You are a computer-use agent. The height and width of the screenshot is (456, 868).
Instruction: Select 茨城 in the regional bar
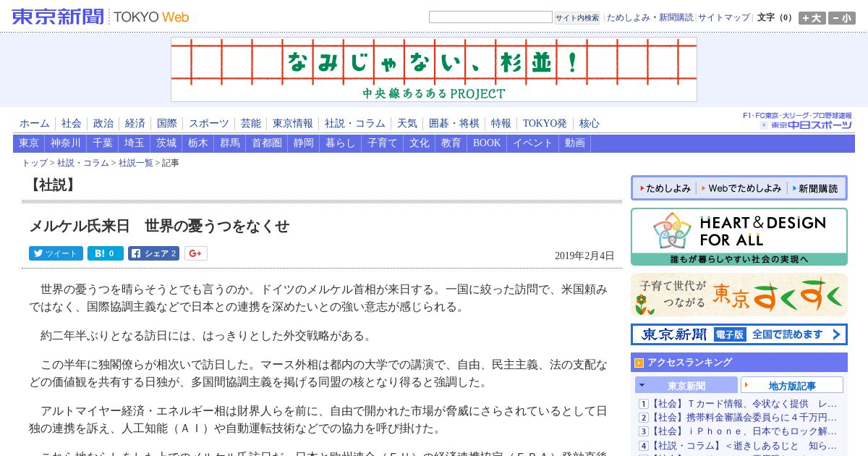(166, 143)
